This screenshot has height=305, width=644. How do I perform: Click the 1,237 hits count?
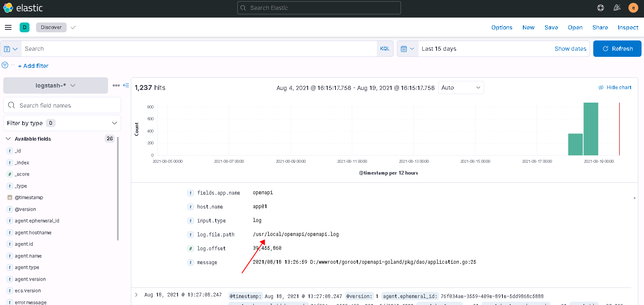click(150, 87)
